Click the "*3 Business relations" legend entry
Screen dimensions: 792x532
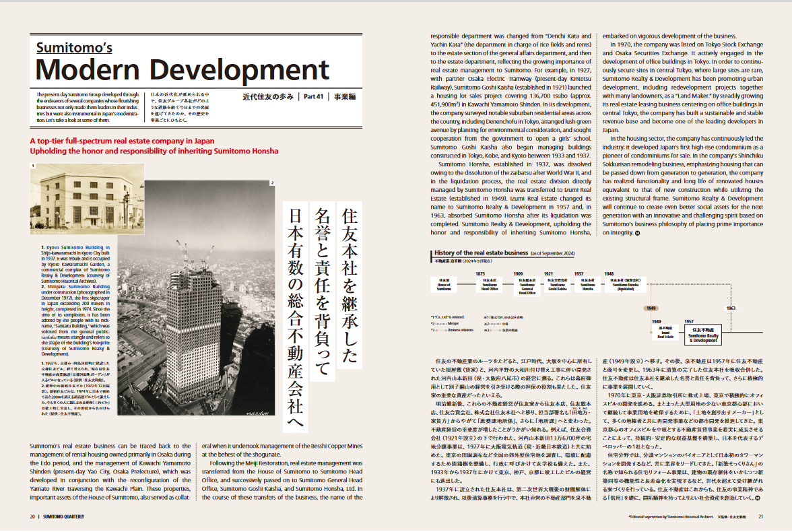[x=452, y=330]
